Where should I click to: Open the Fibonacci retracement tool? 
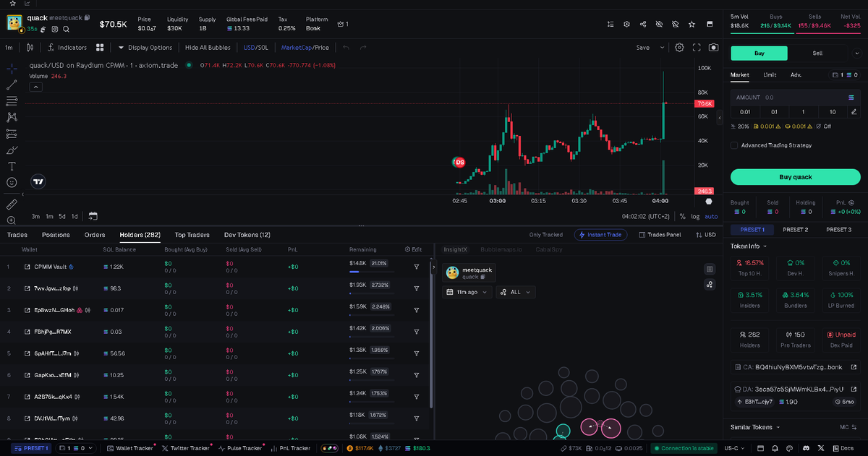point(12,100)
